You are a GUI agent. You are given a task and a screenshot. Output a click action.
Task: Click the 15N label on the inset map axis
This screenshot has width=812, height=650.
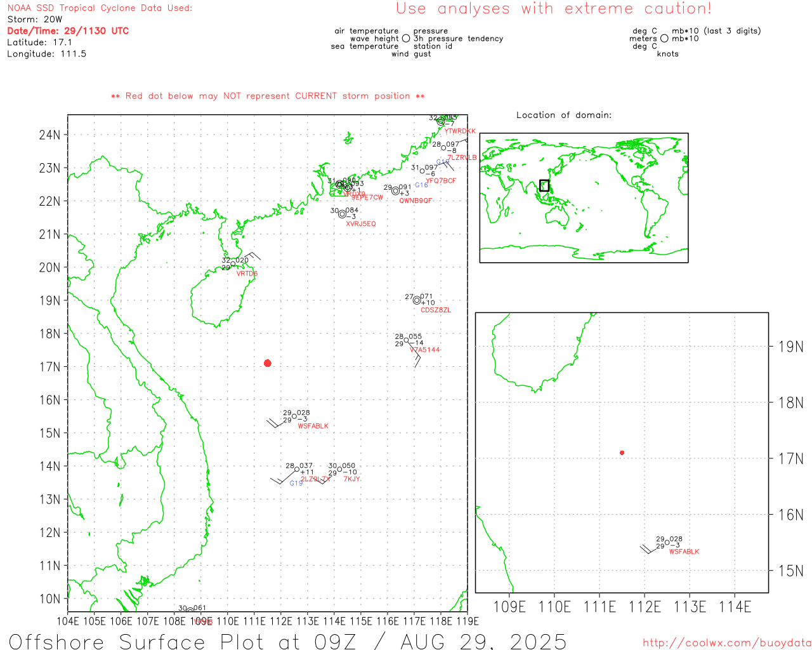tap(790, 571)
